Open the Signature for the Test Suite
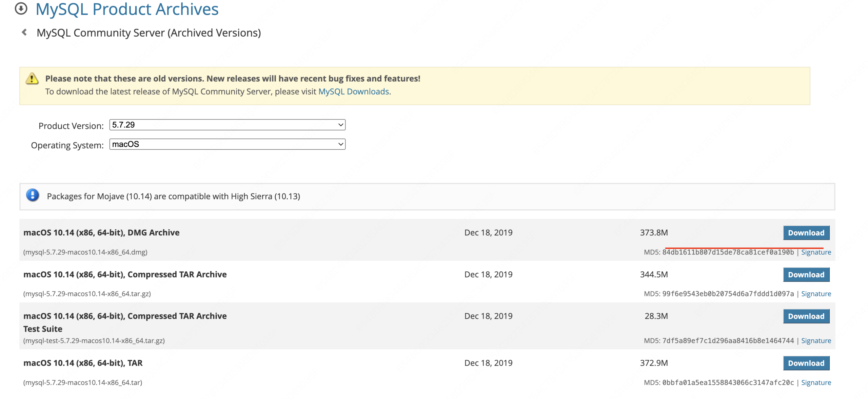Viewport: 868px width, 399px height. point(816,341)
